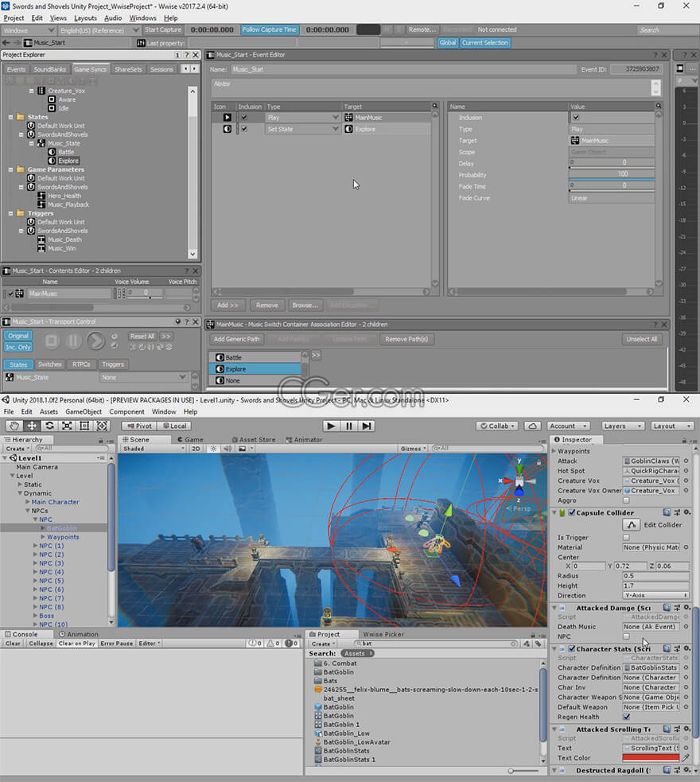The width and height of the screenshot is (700, 782).
Task: Click the Unity cloud services icon
Action: (532, 426)
